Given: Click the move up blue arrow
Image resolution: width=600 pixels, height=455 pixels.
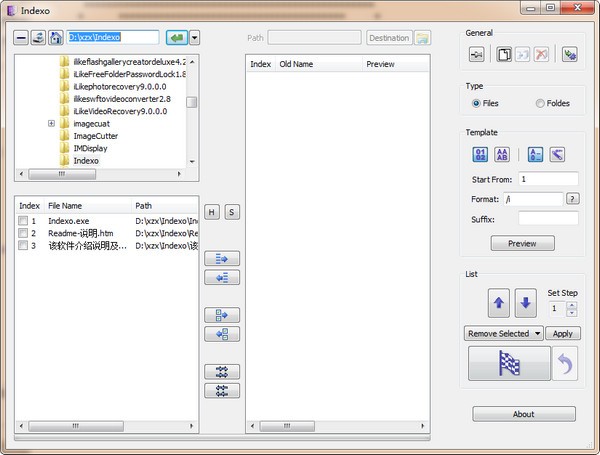Looking at the screenshot, I should click(x=499, y=302).
